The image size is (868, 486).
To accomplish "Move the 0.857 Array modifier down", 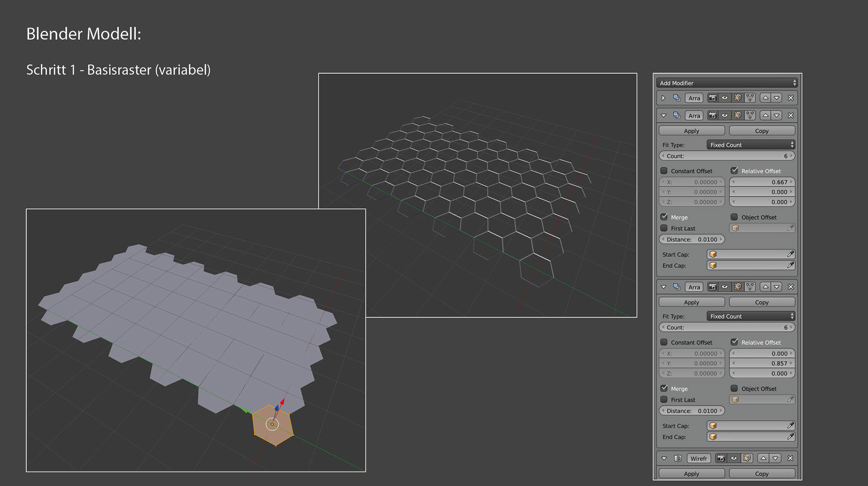I will [777, 287].
